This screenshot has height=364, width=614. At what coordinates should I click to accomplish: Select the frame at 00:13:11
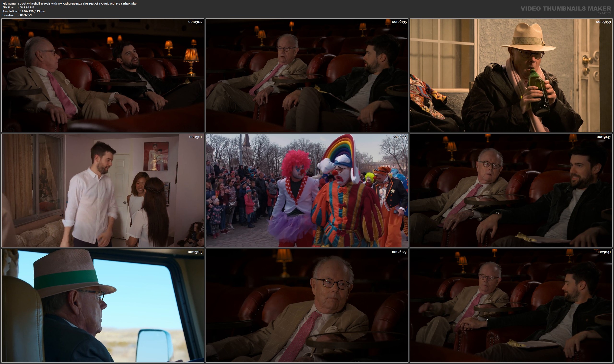103,190
